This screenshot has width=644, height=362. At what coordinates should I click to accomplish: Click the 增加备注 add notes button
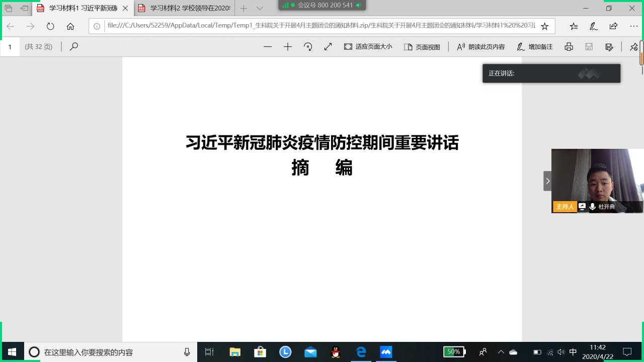[x=535, y=47]
